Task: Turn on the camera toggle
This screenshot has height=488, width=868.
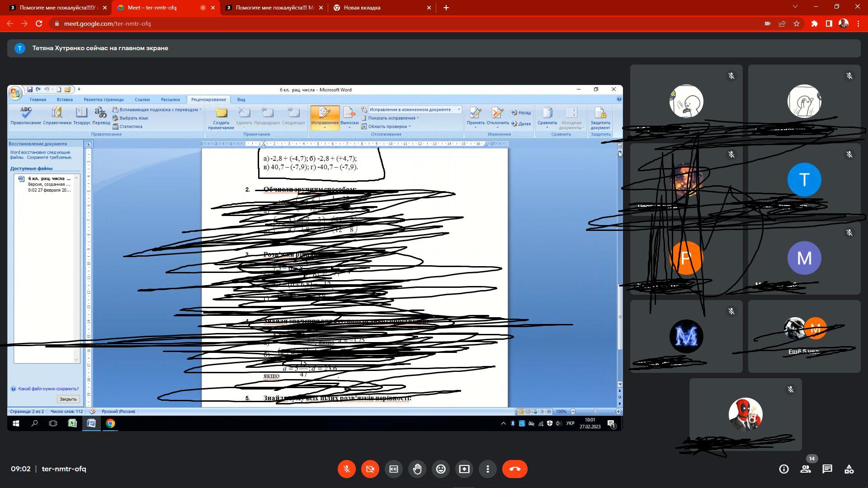Action: (370, 469)
